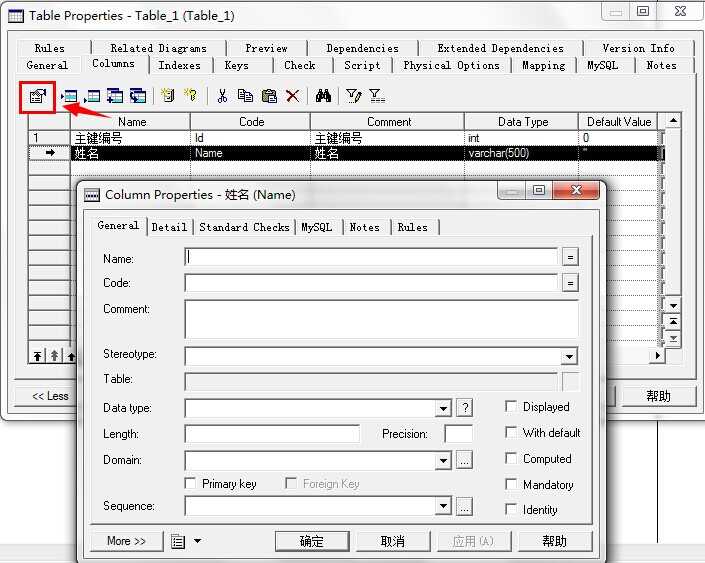Click the move-to-top arrow below the grid

tap(37, 356)
